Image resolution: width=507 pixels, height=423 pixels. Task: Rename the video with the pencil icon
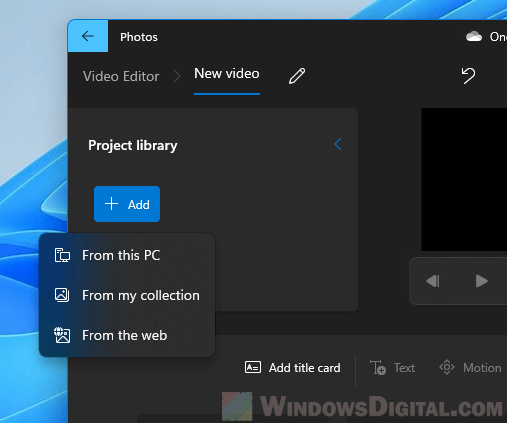(x=297, y=76)
